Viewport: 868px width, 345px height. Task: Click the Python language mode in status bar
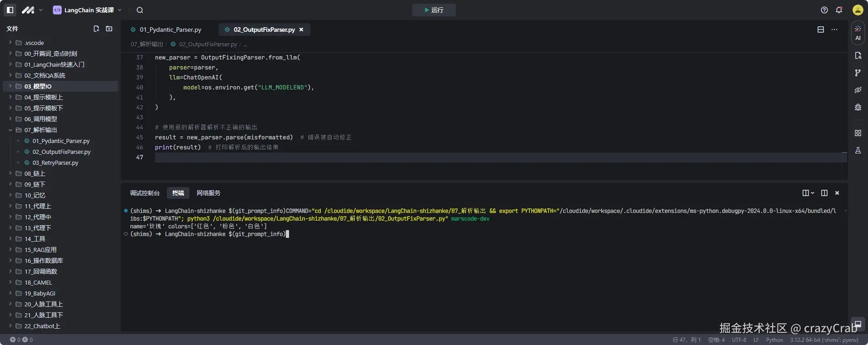(774, 340)
